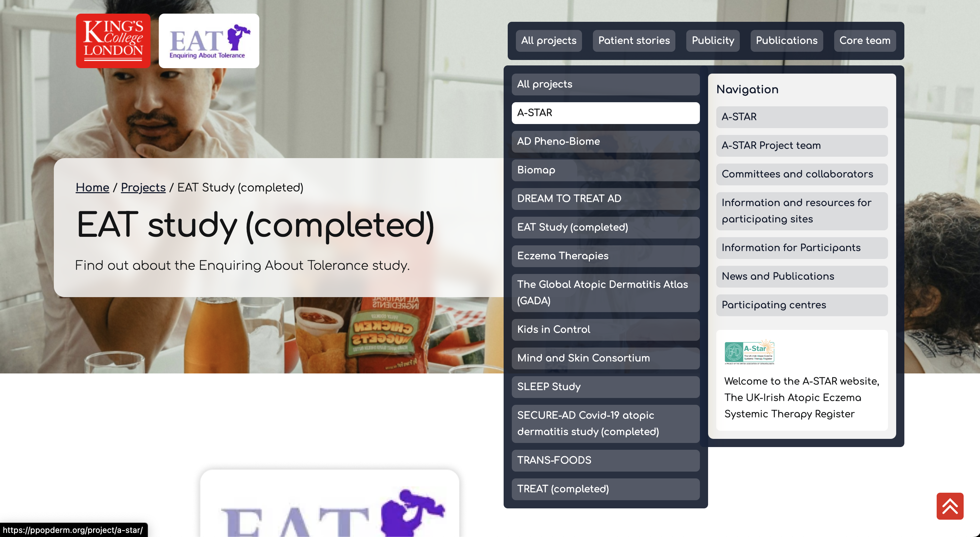Click the Core Team navigation button
The image size is (980, 537).
[x=865, y=40]
